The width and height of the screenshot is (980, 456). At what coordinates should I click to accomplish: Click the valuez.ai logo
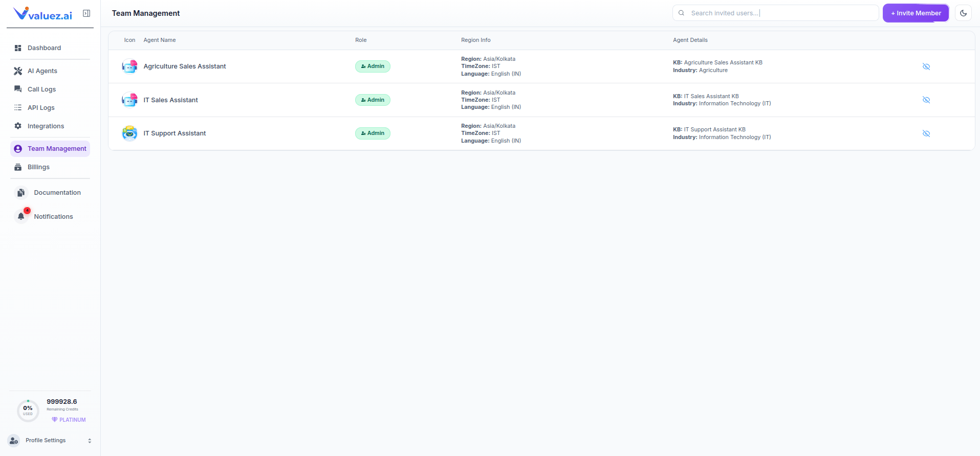pyautogui.click(x=42, y=14)
